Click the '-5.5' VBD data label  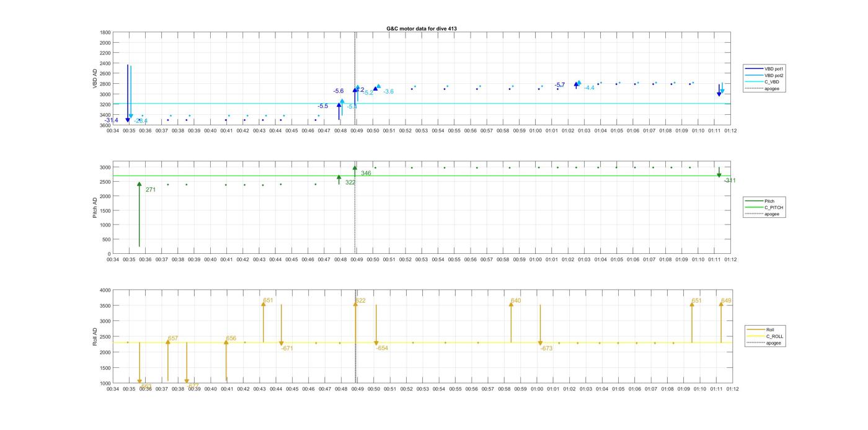[x=323, y=106]
